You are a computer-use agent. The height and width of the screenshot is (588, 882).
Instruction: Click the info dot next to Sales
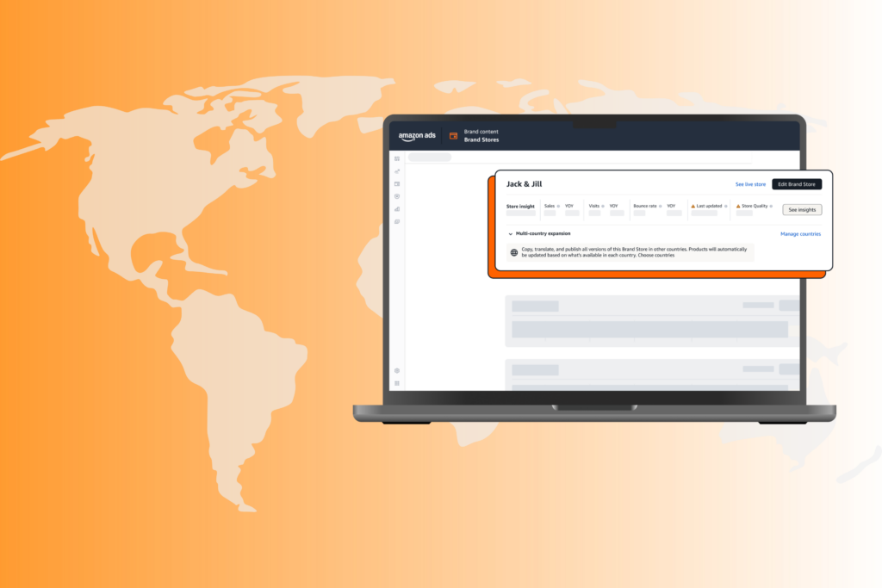tap(559, 206)
